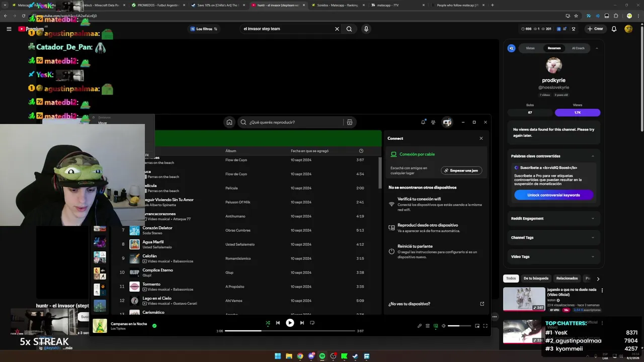Sort by Fecha en que se agregó

309,151
